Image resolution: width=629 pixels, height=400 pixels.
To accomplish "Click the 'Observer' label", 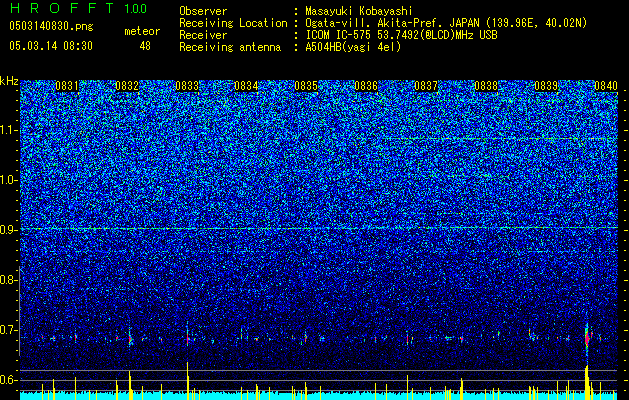I will 203,11.
